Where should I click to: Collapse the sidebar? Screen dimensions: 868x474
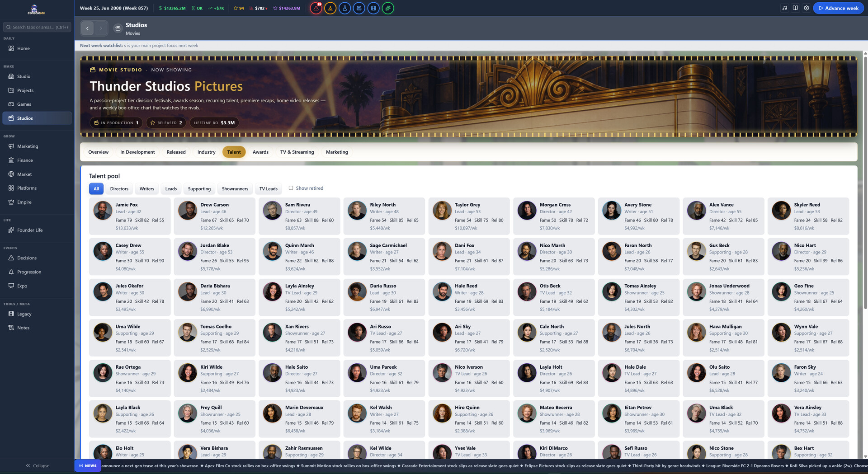(38, 465)
